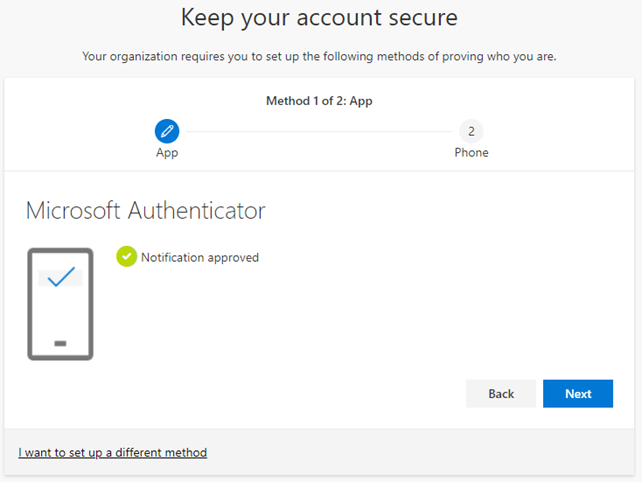Click the 'Keep your account secure' title

tap(319, 18)
